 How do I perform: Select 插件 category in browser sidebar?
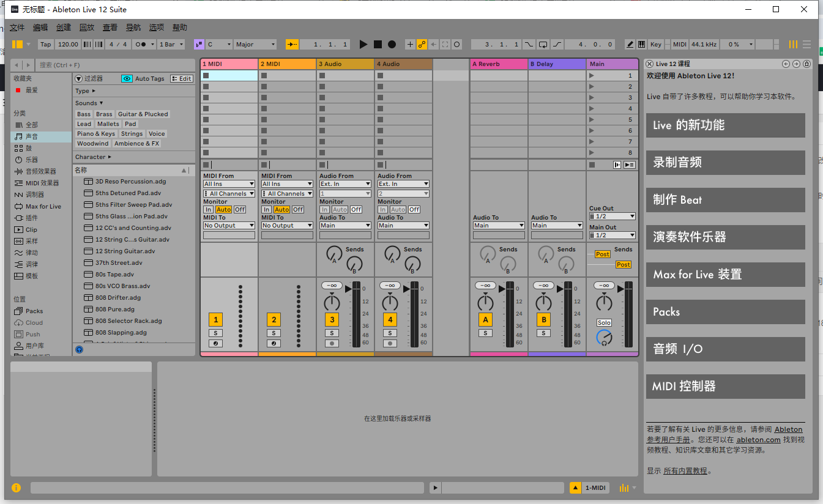point(41,218)
